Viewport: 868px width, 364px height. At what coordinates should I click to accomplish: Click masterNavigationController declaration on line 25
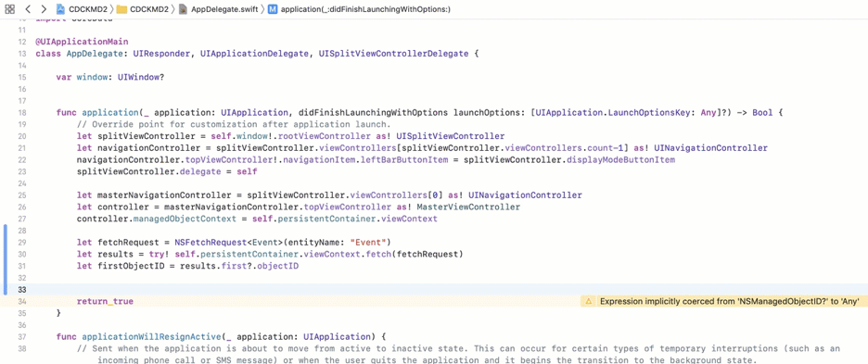[163, 195]
